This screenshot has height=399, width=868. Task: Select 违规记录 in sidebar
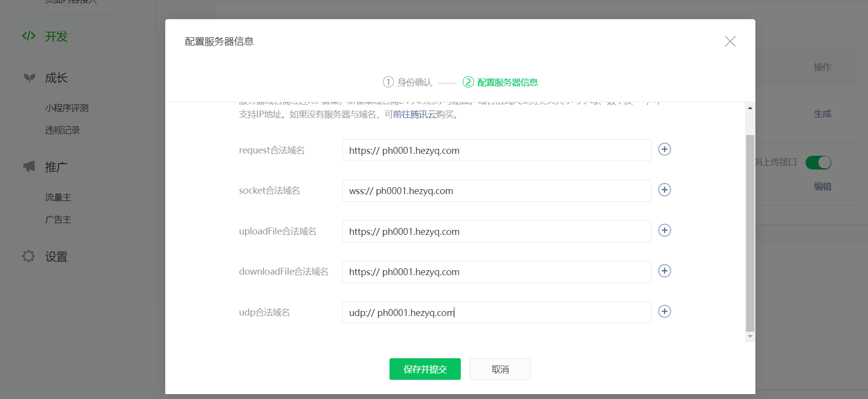click(62, 130)
